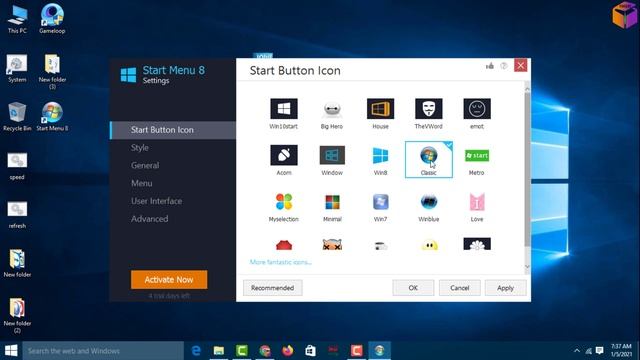The image size is (640, 360).
Task: Click the taskbar search box
Action: tap(103, 351)
